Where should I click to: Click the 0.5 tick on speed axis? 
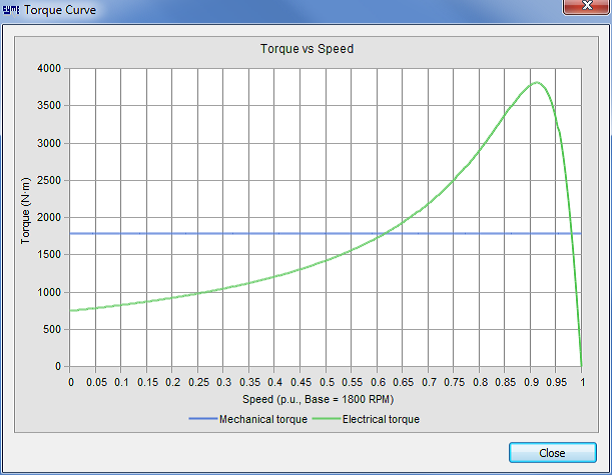click(326, 382)
